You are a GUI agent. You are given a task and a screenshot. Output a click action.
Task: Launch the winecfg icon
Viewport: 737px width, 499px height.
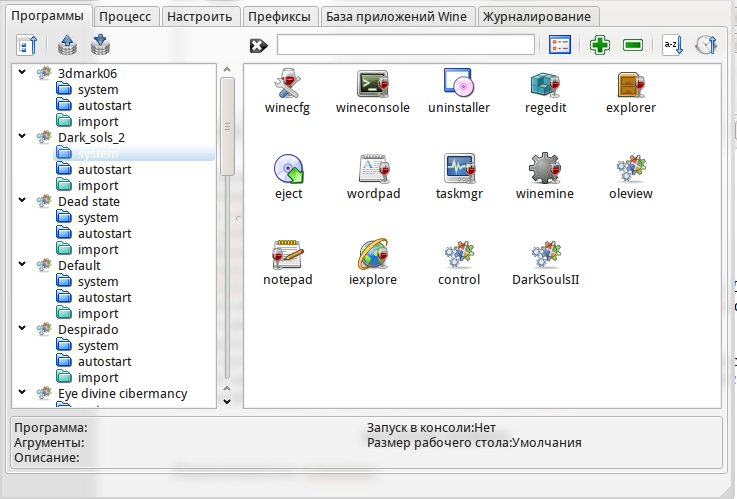click(x=288, y=85)
